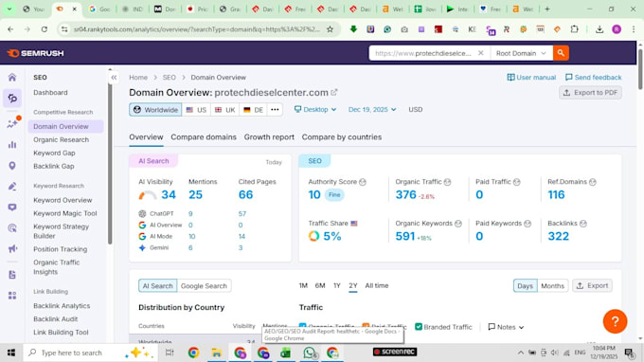Open the SEO toolkit rail icon

pyautogui.click(x=12, y=99)
